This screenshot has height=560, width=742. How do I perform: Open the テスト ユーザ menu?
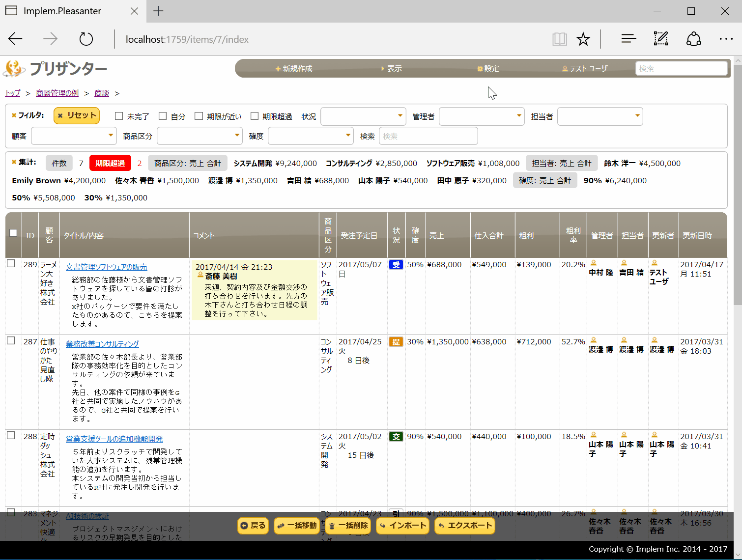click(585, 69)
